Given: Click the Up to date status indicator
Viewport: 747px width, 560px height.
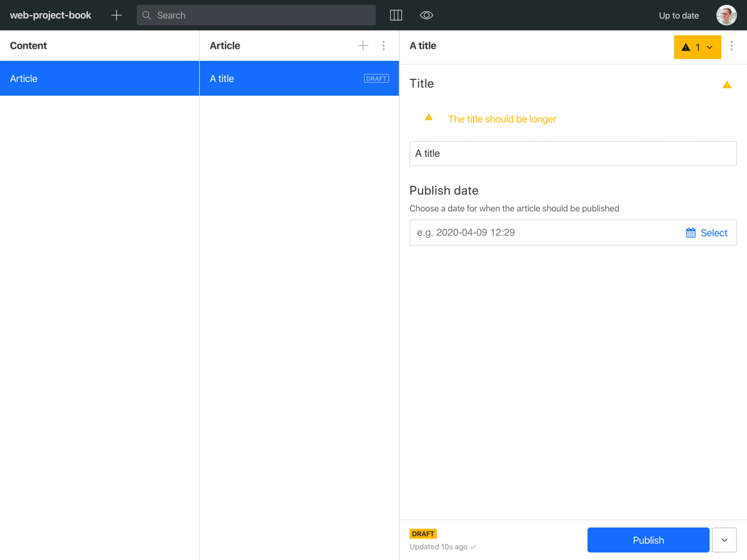Looking at the screenshot, I should point(678,15).
